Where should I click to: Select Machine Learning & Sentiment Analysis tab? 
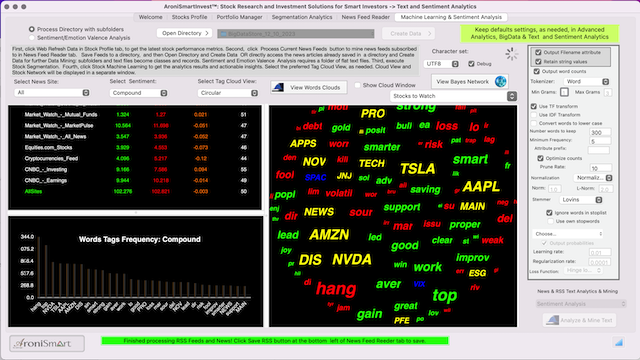coord(451,17)
